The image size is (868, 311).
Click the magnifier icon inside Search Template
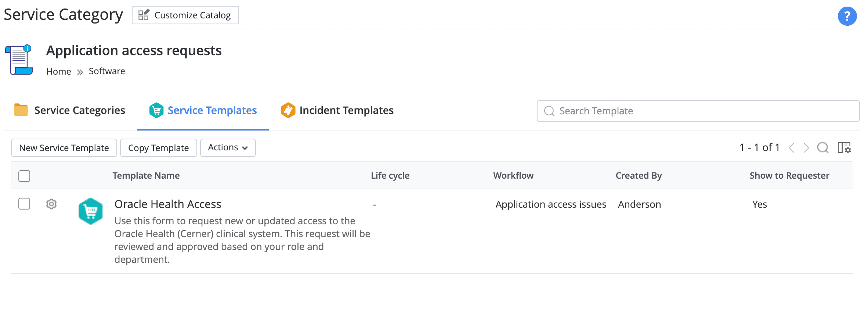pos(549,111)
